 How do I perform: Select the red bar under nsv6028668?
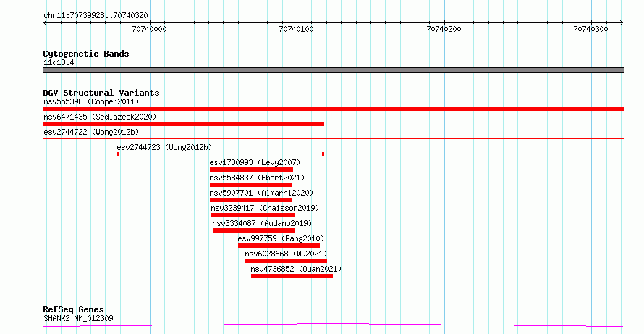click(287, 261)
